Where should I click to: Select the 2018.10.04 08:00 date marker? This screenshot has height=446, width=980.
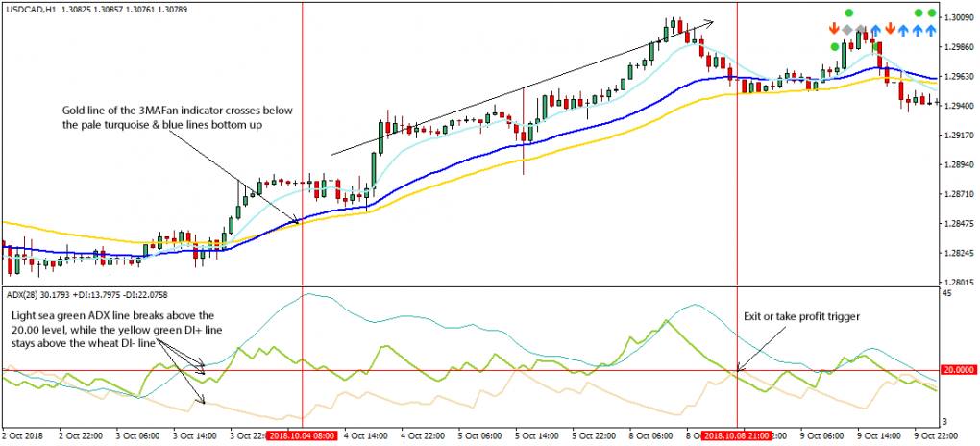click(302, 435)
